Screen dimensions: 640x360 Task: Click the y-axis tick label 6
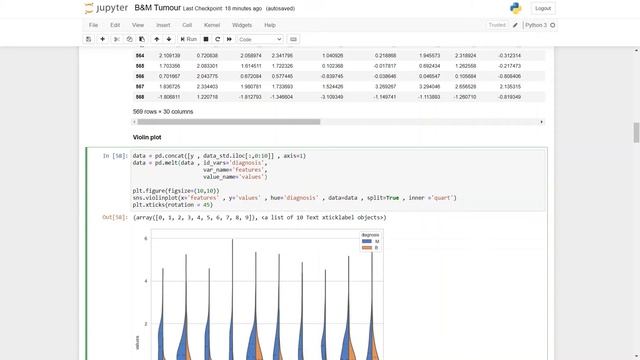pyautogui.click(x=146, y=238)
